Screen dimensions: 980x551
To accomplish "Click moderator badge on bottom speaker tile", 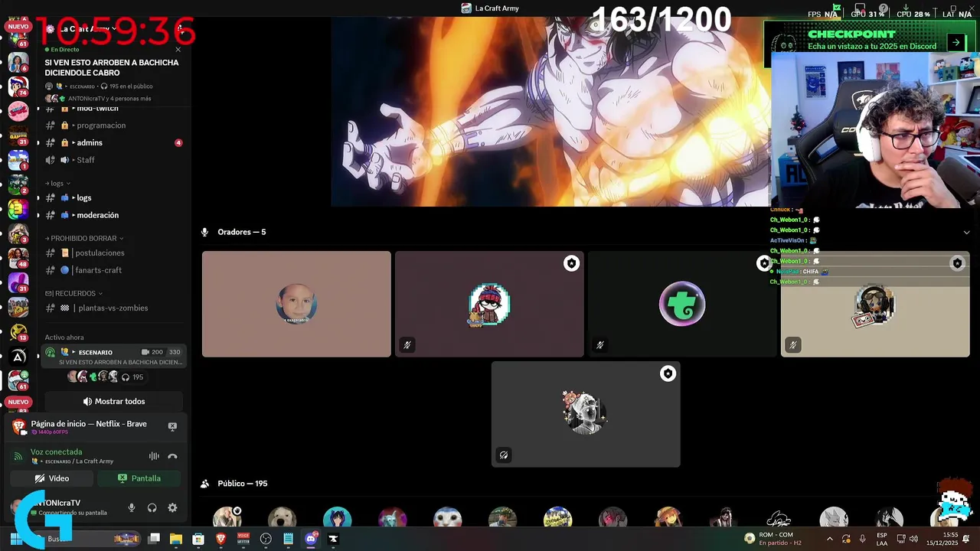I will [x=668, y=373].
